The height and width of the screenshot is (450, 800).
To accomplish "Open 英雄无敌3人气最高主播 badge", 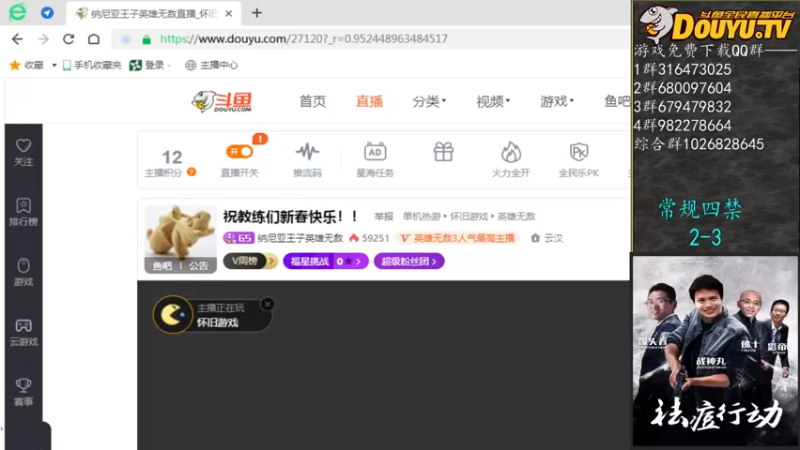I will pos(457,238).
